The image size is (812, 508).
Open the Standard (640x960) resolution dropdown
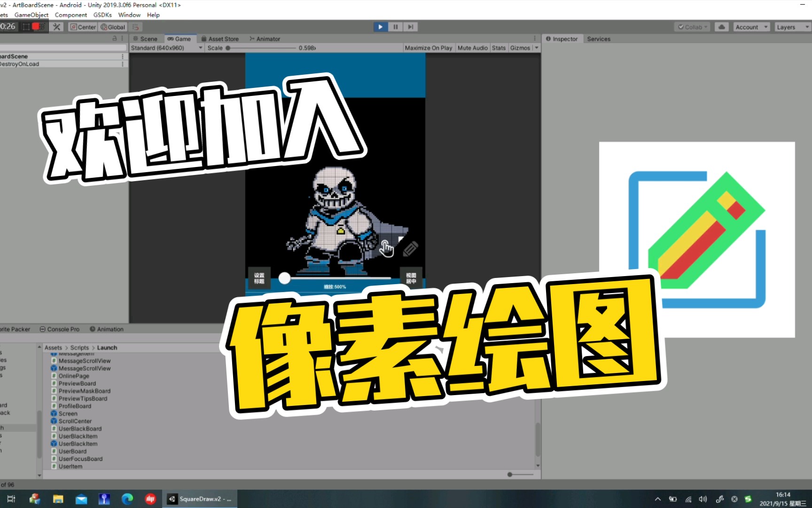(x=166, y=48)
